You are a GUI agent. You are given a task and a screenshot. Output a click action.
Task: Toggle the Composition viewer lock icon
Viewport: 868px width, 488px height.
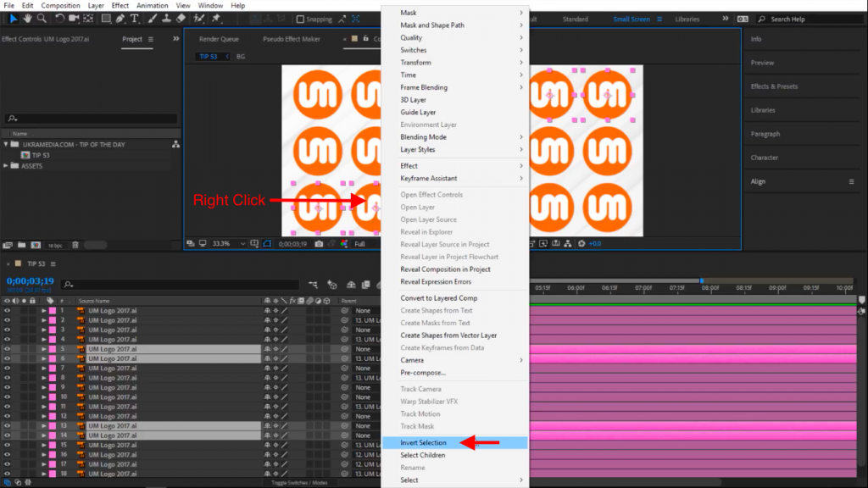(366, 39)
